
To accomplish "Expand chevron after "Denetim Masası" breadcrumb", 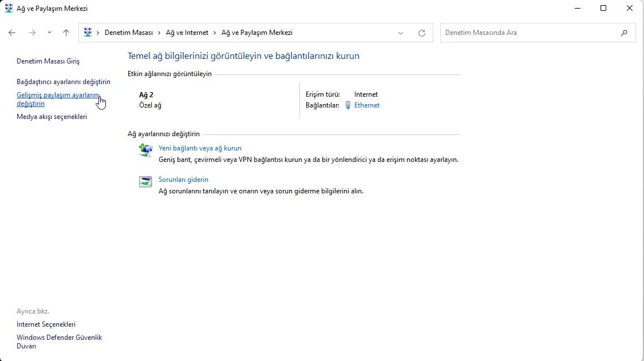I will (159, 33).
